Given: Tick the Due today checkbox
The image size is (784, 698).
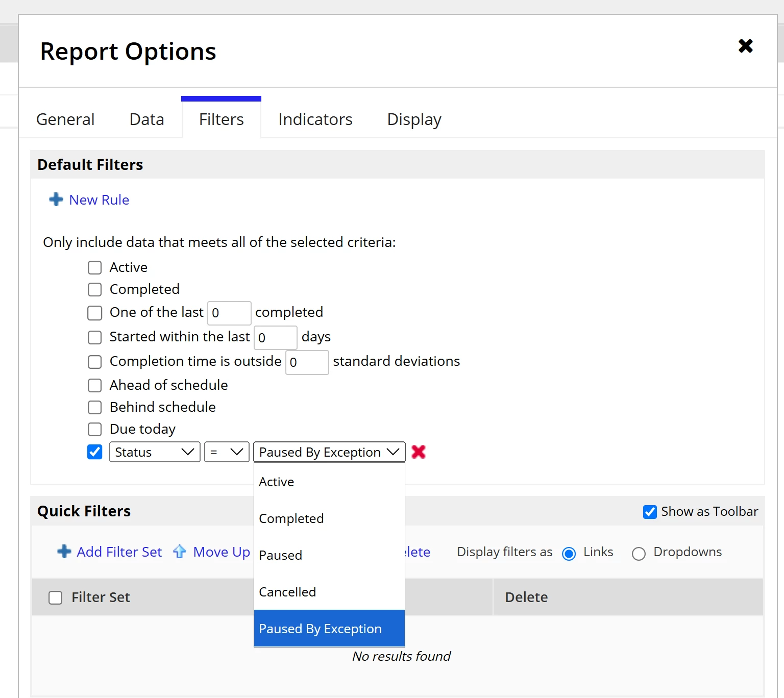Looking at the screenshot, I should coord(95,429).
